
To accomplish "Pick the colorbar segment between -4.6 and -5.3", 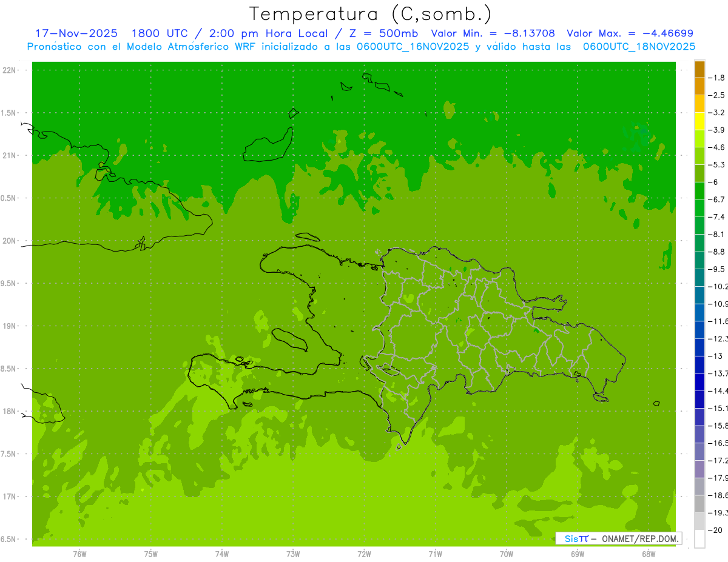I will click(699, 156).
